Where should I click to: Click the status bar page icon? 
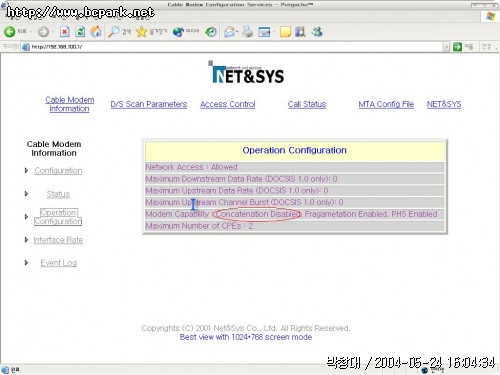5,370
